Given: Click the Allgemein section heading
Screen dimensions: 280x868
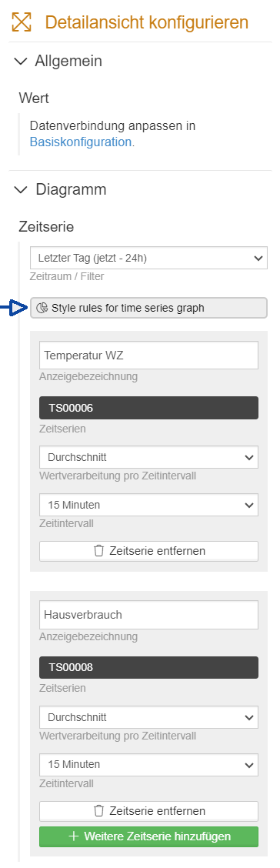Looking at the screenshot, I should click(68, 61).
